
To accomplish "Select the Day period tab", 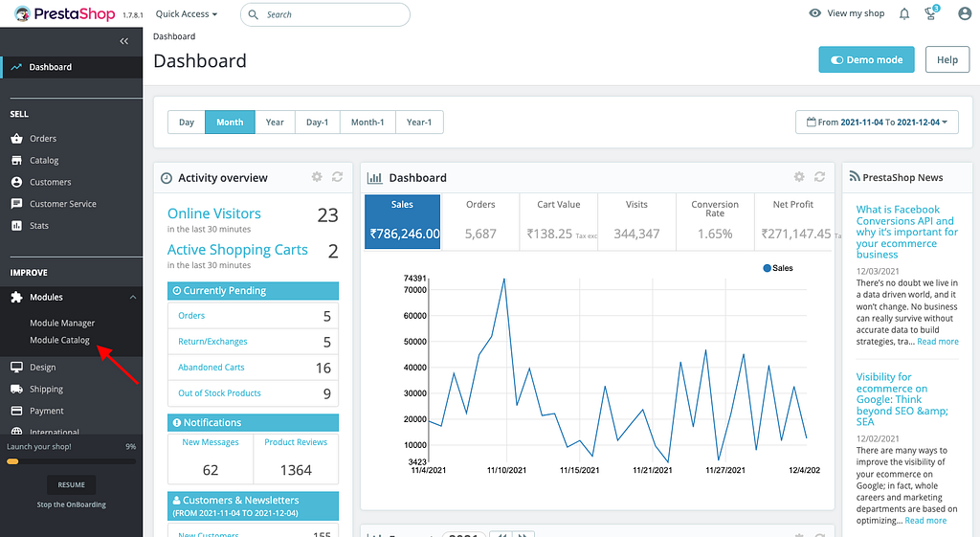I will tap(187, 122).
